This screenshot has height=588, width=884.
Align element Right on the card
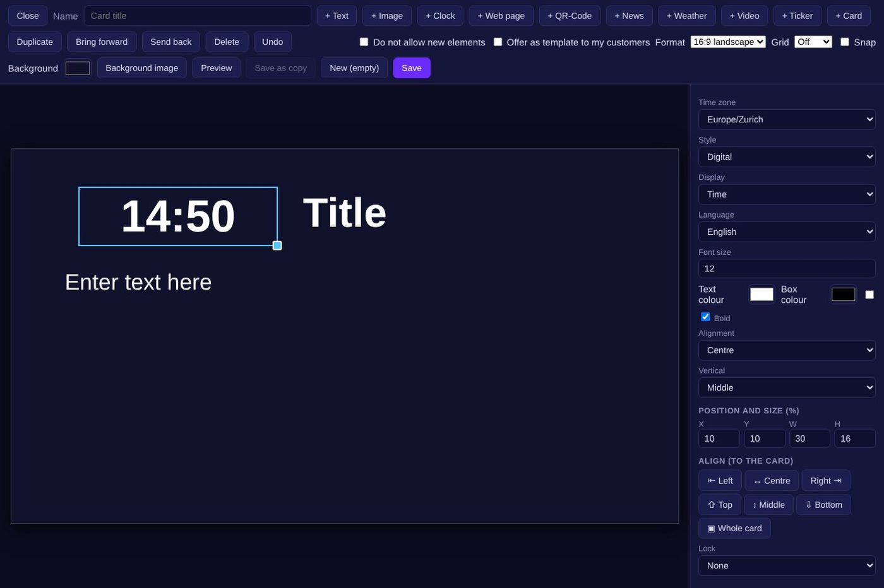(x=826, y=481)
